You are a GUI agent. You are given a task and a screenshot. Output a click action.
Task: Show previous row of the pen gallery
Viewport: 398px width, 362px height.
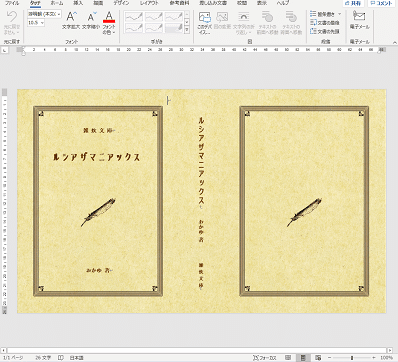[187, 14]
